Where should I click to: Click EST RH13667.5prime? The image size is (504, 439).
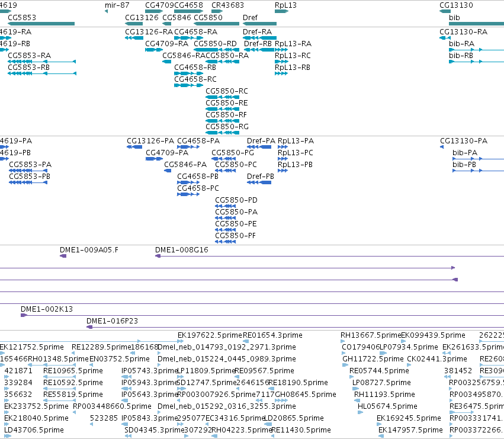point(371,335)
